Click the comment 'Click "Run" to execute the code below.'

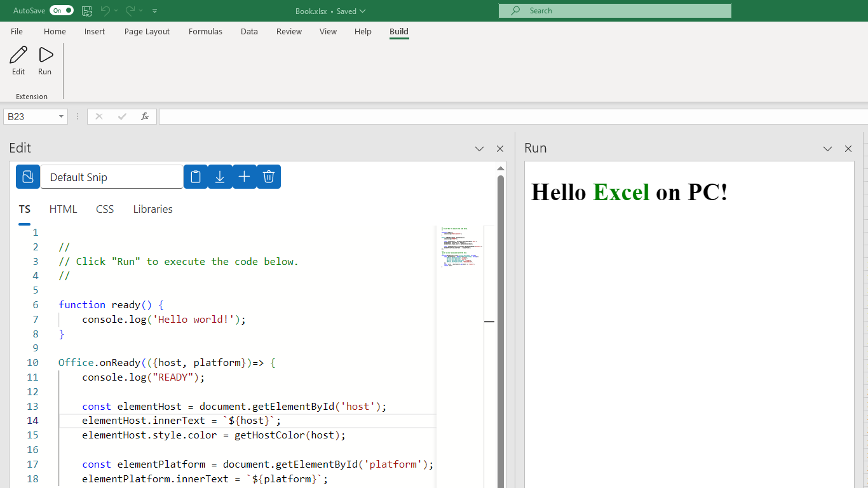point(179,261)
